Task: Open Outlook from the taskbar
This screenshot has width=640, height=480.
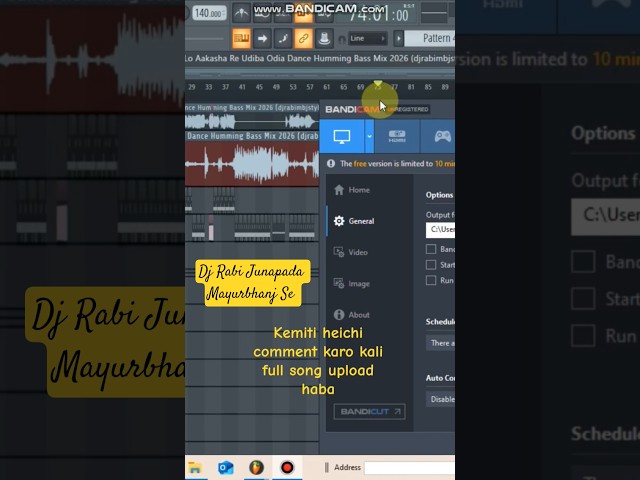Action: click(x=225, y=468)
